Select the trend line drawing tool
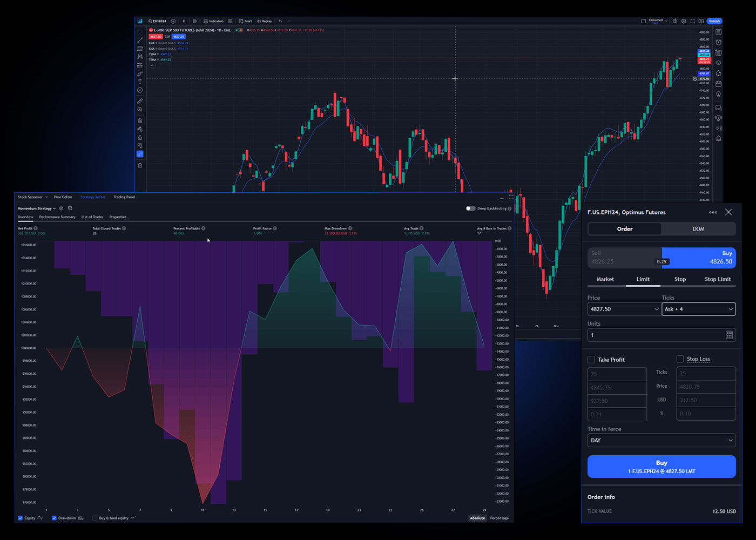This screenshot has width=756, height=540. click(140, 40)
